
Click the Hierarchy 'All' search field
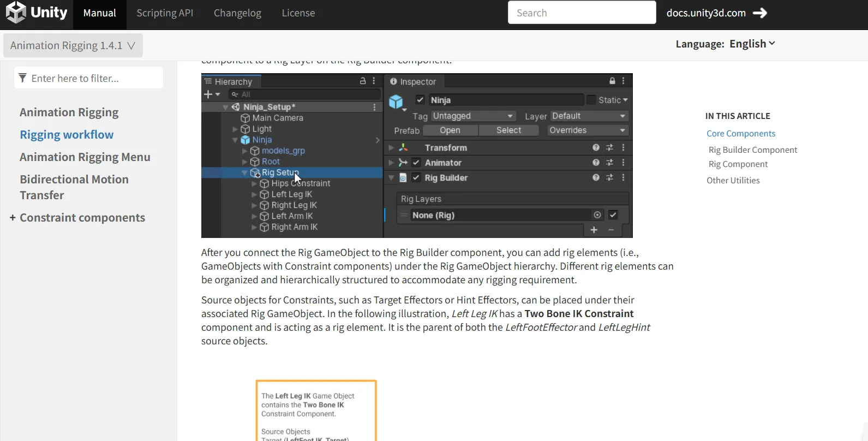point(304,94)
